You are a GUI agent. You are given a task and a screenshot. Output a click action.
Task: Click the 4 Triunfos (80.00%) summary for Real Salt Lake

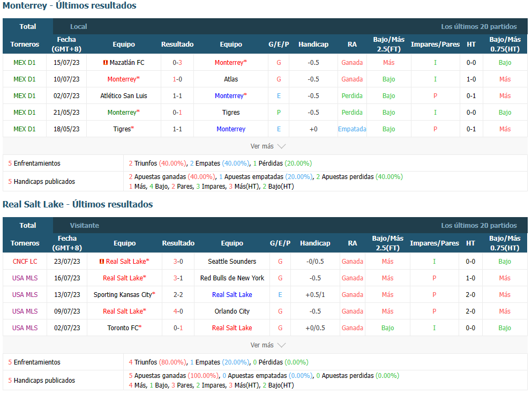tap(158, 362)
